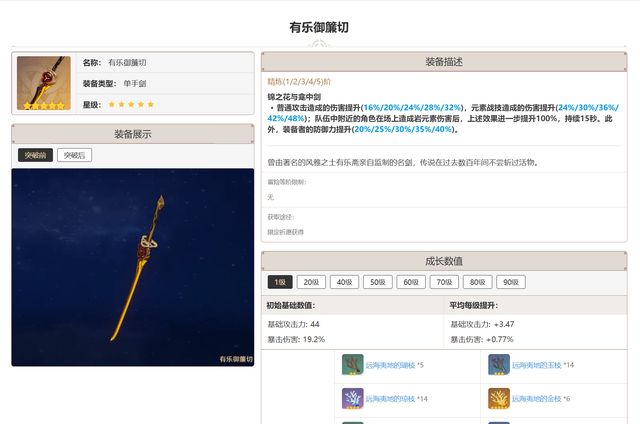This screenshot has height=424, width=640.
Task: Select the 20级 level tab
Action: (x=311, y=282)
